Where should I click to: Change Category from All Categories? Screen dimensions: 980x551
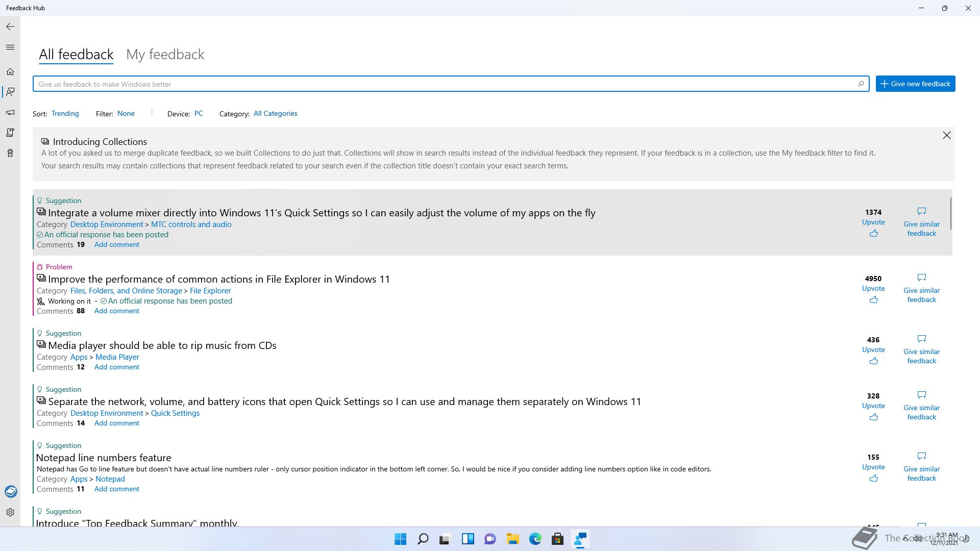(x=275, y=113)
